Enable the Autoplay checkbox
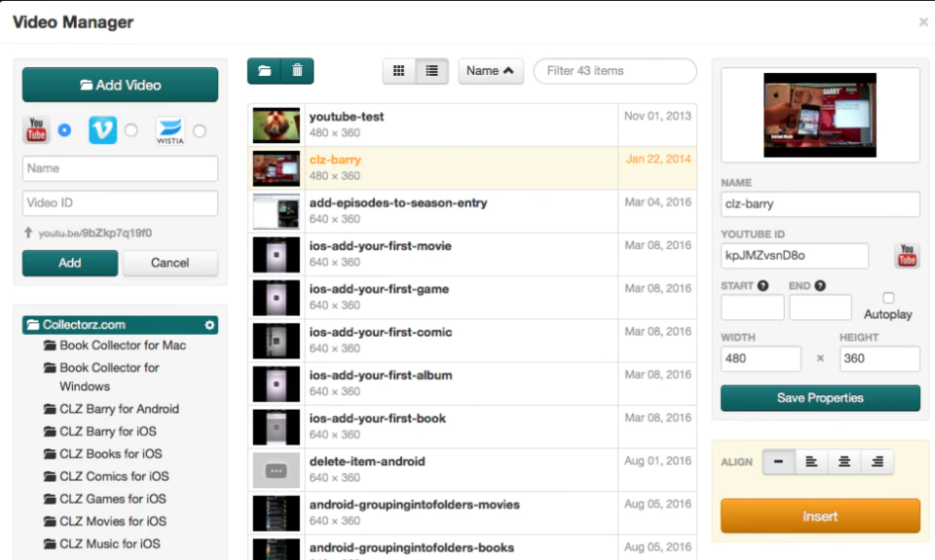This screenshot has width=935, height=560. click(888, 298)
